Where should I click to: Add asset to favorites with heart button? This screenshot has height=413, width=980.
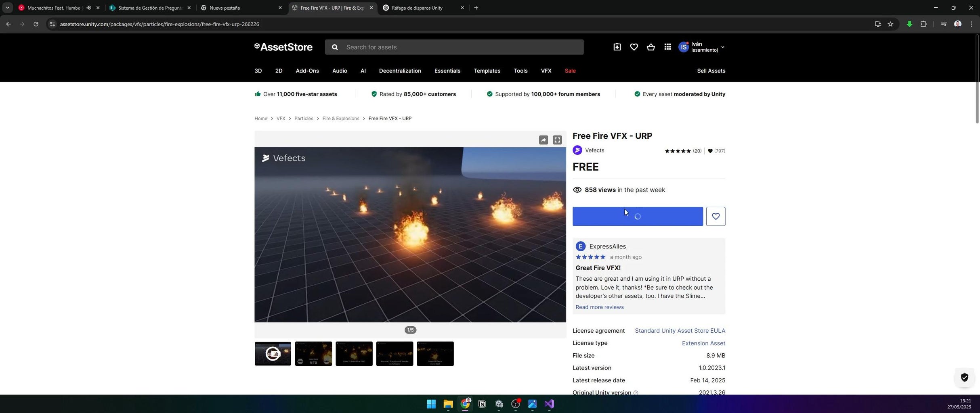[716, 217]
